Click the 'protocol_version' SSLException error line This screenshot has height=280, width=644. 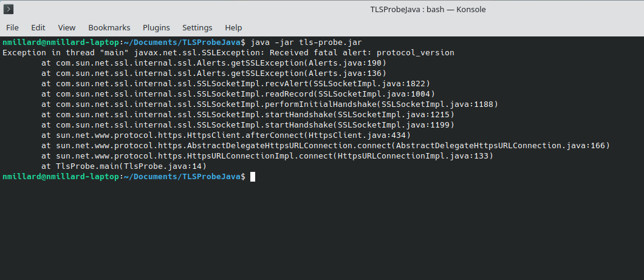(x=228, y=53)
